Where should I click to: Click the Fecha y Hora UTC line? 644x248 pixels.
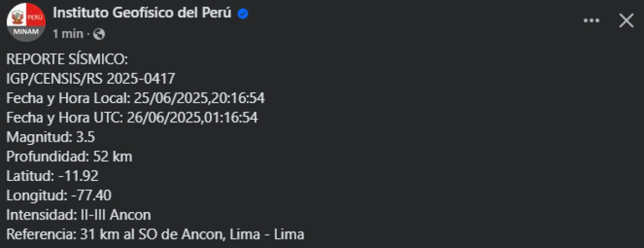tap(132, 118)
